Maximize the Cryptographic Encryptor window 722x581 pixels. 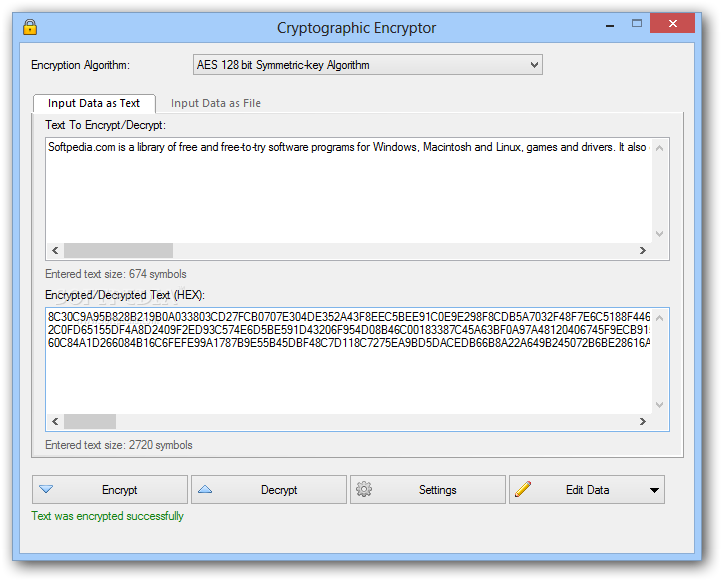pos(637,23)
